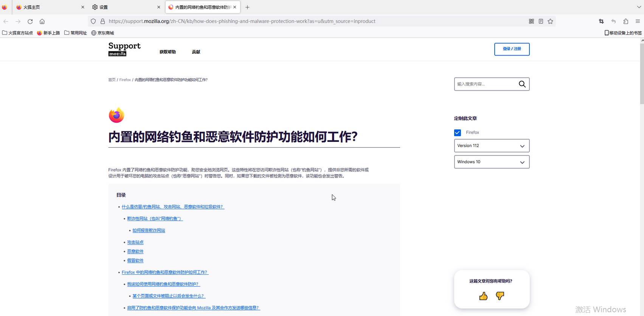This screenshot has width=644, height=316.
Task: Click the Mozilla Support logo
Action: pyautogui.click(x=124, y=49)
